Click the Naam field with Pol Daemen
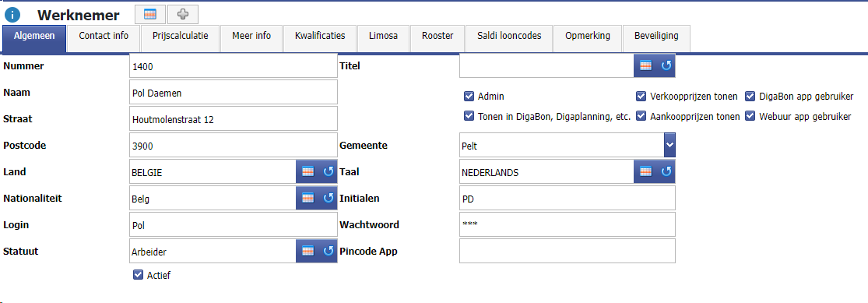This screenshot has width=868, height=303. (x=233, y=93)
